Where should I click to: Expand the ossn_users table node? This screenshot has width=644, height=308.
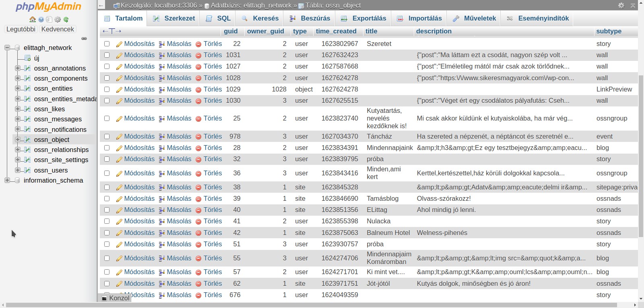(18, 170)
